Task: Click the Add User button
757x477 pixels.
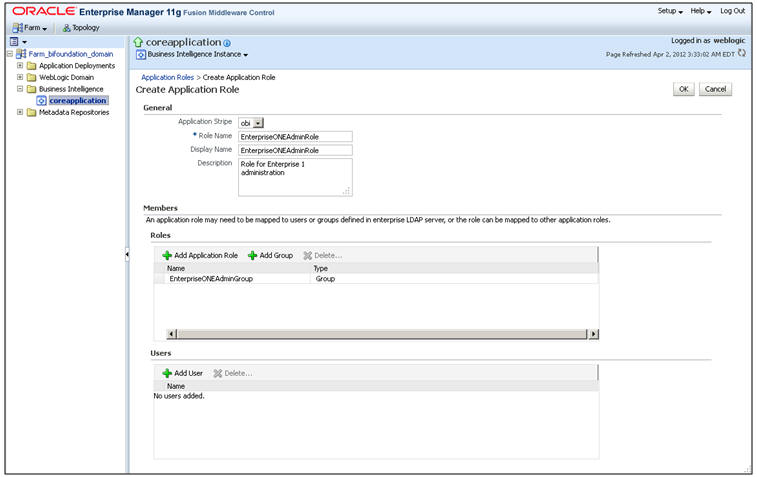Action: coord(183,373)
